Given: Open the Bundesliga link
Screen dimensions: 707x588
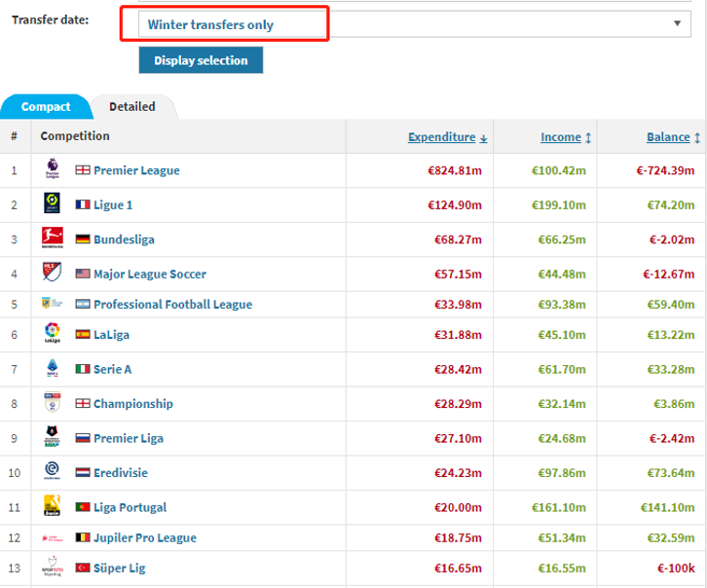Looking at the screenshot, I should 124,239.
